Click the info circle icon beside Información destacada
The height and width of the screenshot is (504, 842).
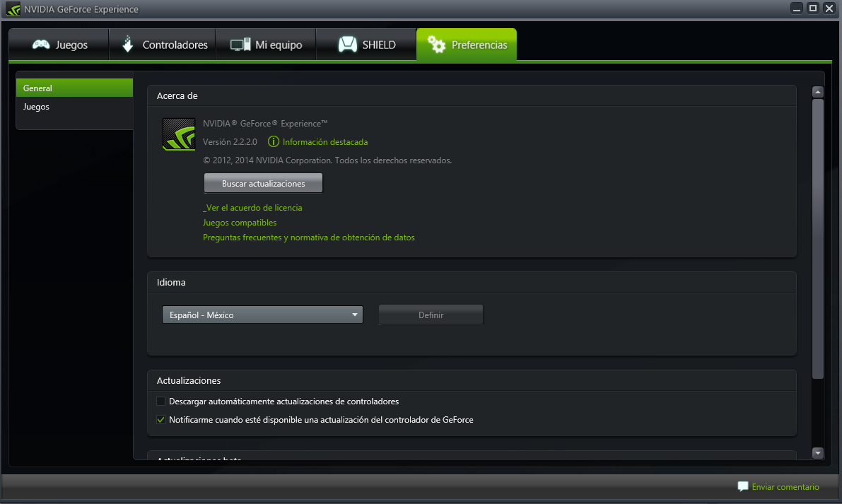(274, 141)
